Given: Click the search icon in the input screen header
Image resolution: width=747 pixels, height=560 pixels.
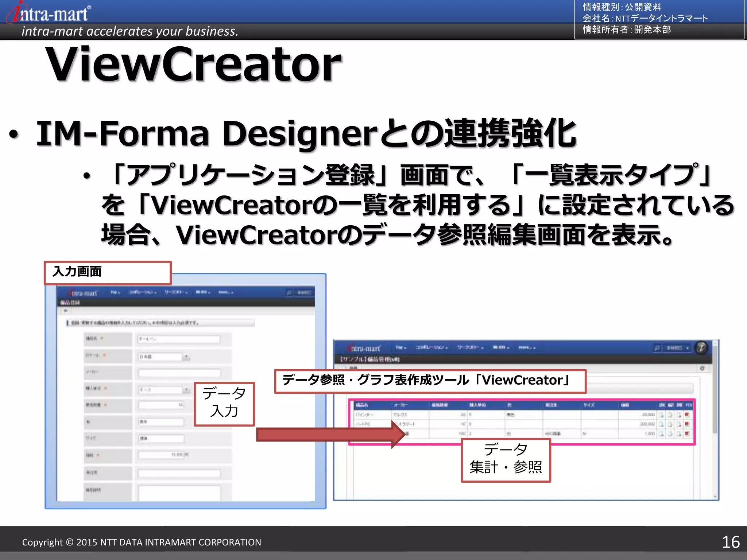Looking at the screenshot, I should pyautogui.click(x=289, y=292).
